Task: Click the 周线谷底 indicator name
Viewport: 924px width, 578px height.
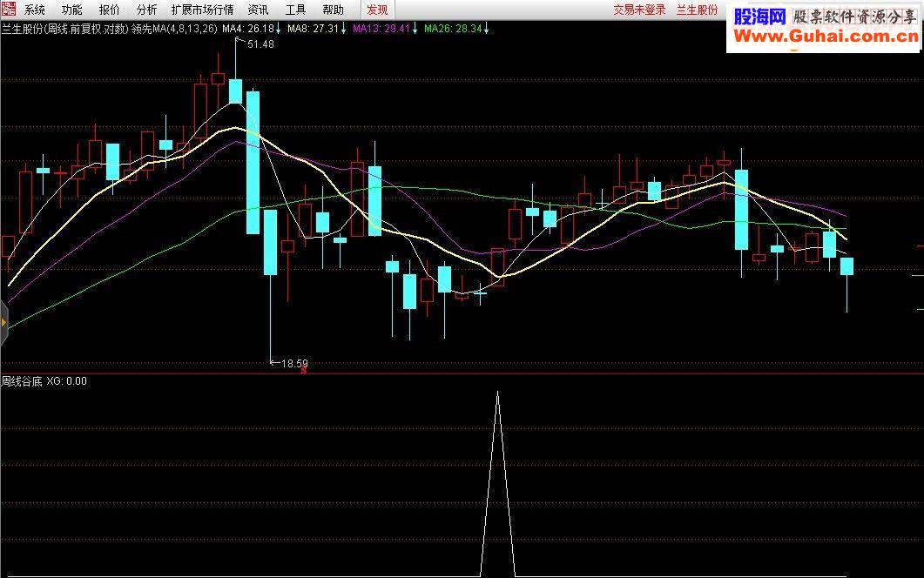Action: point(22,381)
